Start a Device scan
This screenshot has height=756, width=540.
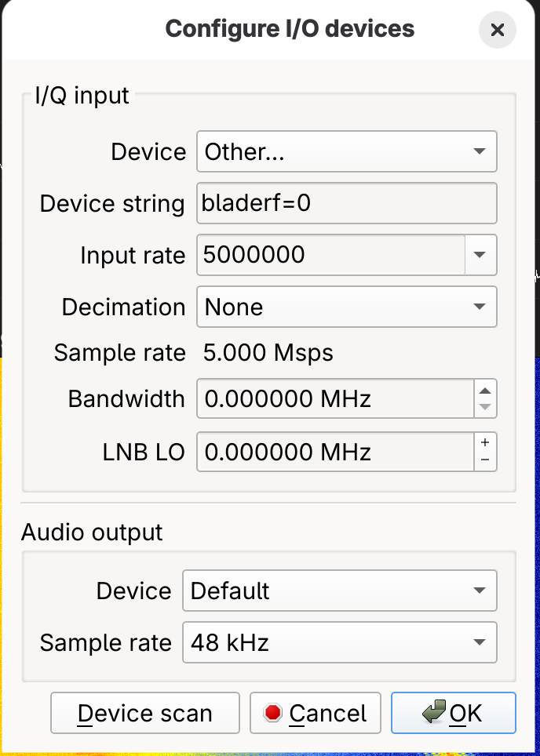tap(144, 713)
